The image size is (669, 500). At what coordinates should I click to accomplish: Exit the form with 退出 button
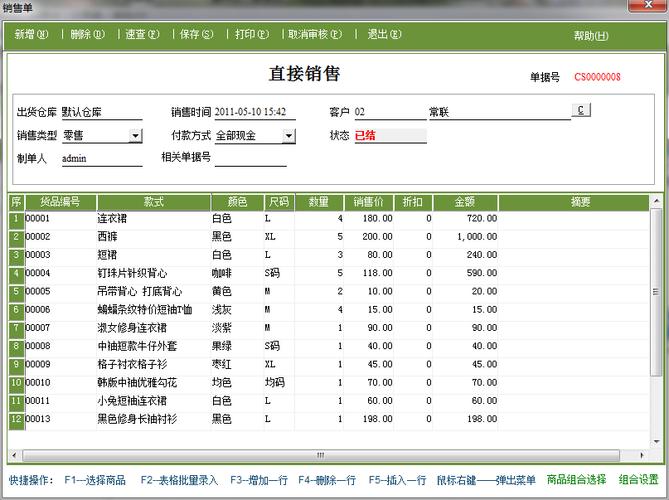point(383,34)
